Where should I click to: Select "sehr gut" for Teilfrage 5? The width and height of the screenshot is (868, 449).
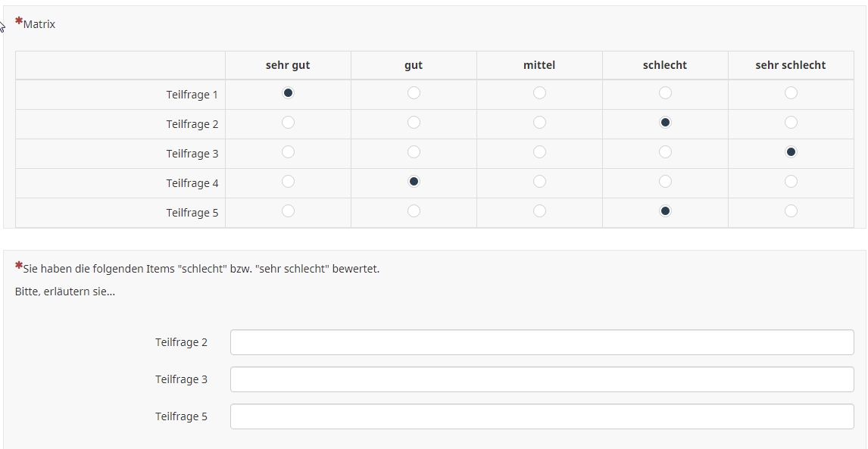click(x=288, y=211)
